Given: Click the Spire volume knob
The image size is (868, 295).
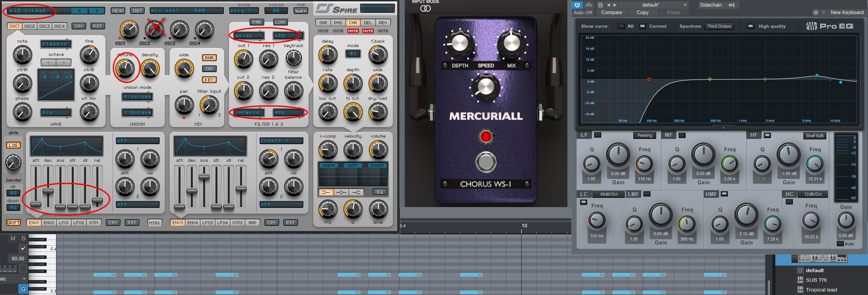Looking at the screenshot, I should pos(378,149).
